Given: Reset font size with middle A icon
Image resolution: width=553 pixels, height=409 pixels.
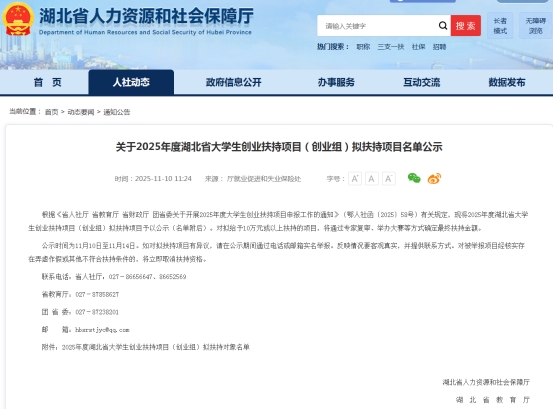Looking at the screenshot, I should click(x=372, y=179).
